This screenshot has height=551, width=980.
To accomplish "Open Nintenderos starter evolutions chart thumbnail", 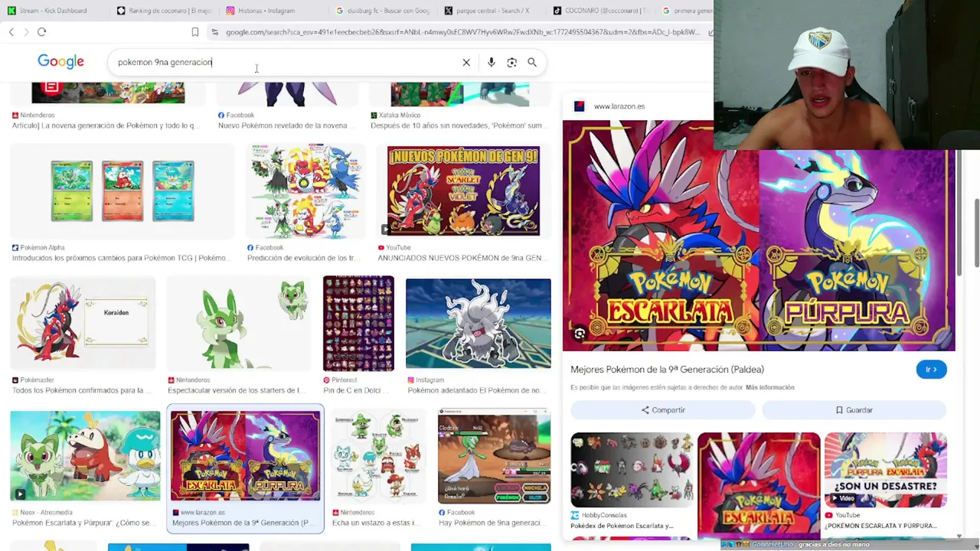I will pos(379,456).
